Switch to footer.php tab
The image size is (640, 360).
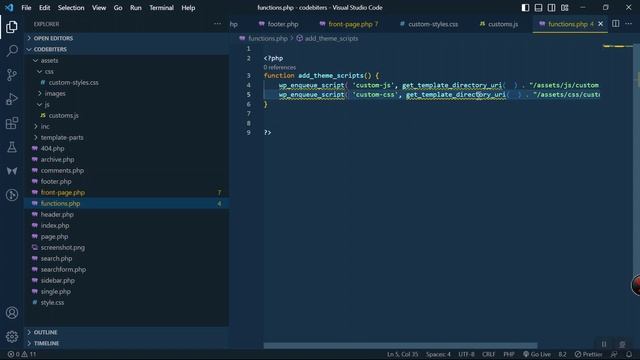tap(279, 24)
